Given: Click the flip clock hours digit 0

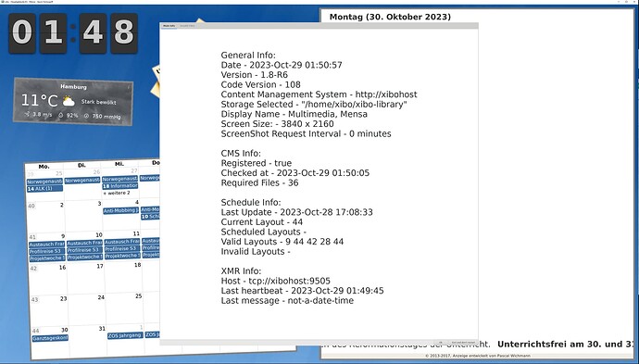Looking at the screenshot, I should [22, 33].
